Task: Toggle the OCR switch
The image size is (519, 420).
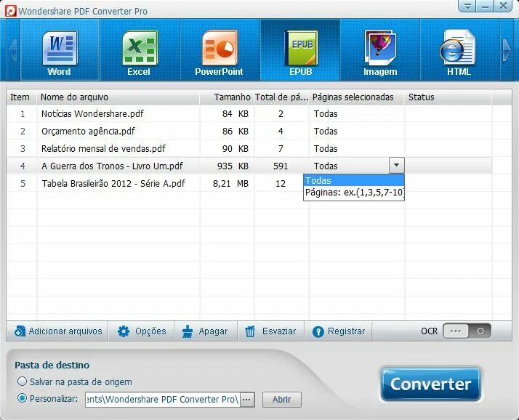Action: [467, 331]
